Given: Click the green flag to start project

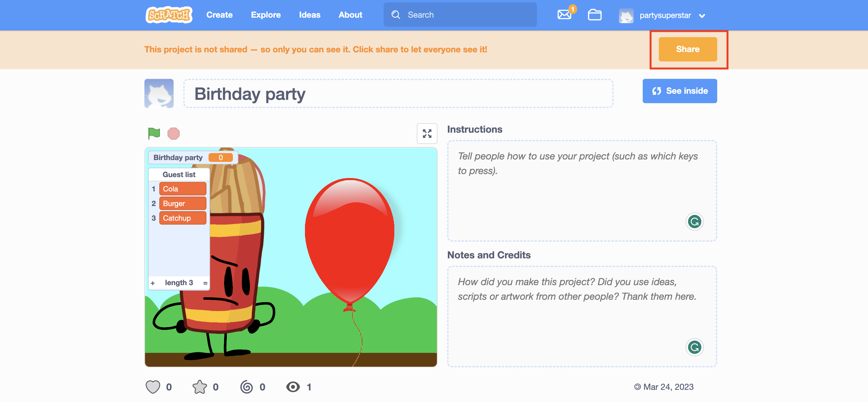Looking at the screenshot, I should 154,133.
